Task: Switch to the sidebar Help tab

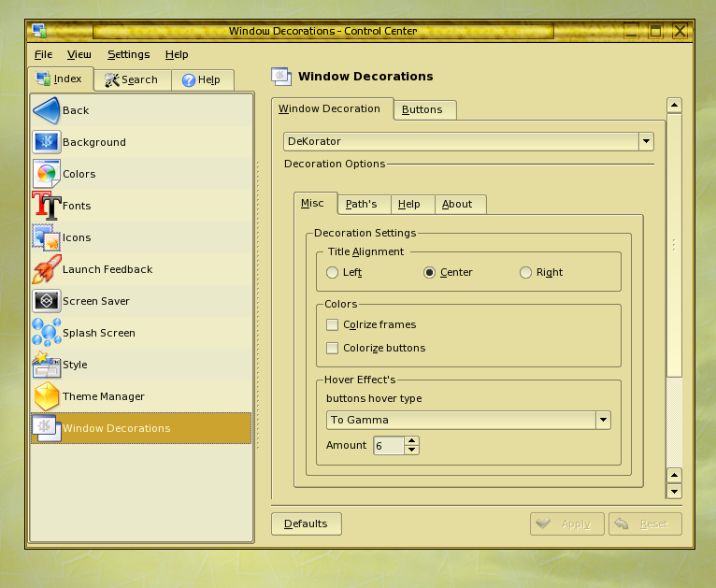Action: (x=203, y=79)
